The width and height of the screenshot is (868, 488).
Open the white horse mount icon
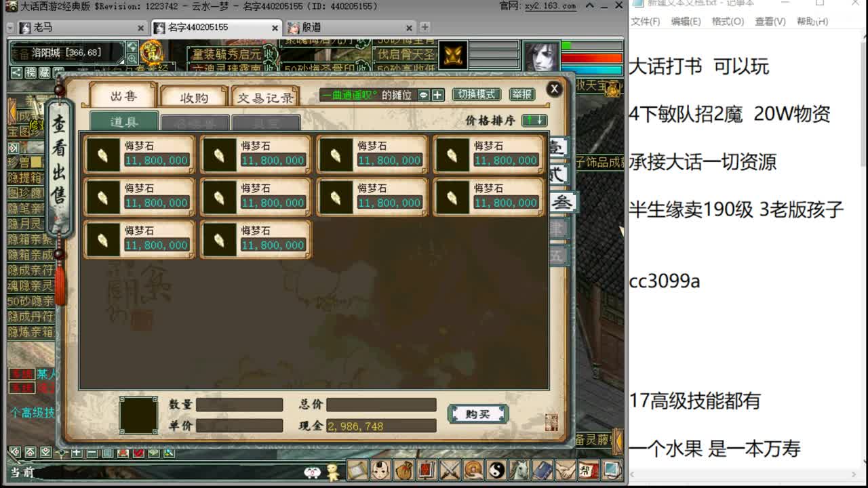pyautogui.click(x=519, y=470)
